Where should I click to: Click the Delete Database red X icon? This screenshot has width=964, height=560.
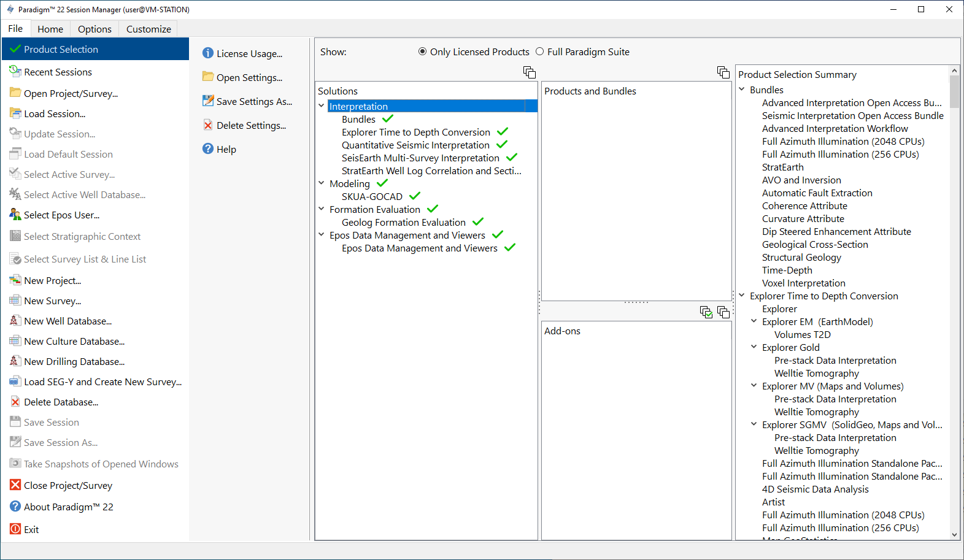click(15, 401)
